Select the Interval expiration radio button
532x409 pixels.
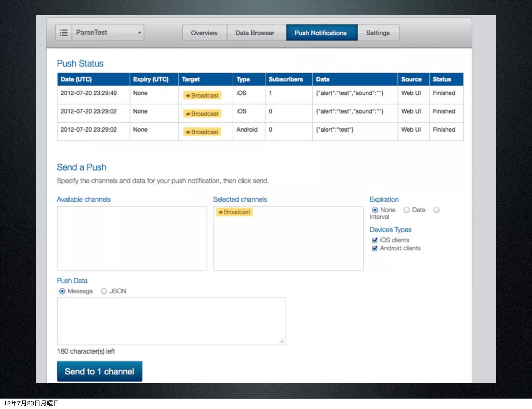click(x=436, y=210)
